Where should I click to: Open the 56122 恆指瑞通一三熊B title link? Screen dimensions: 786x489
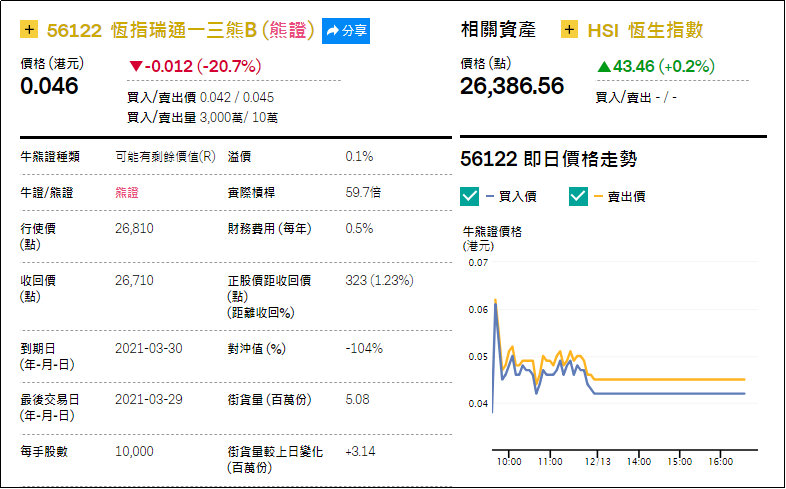point(180,30)
